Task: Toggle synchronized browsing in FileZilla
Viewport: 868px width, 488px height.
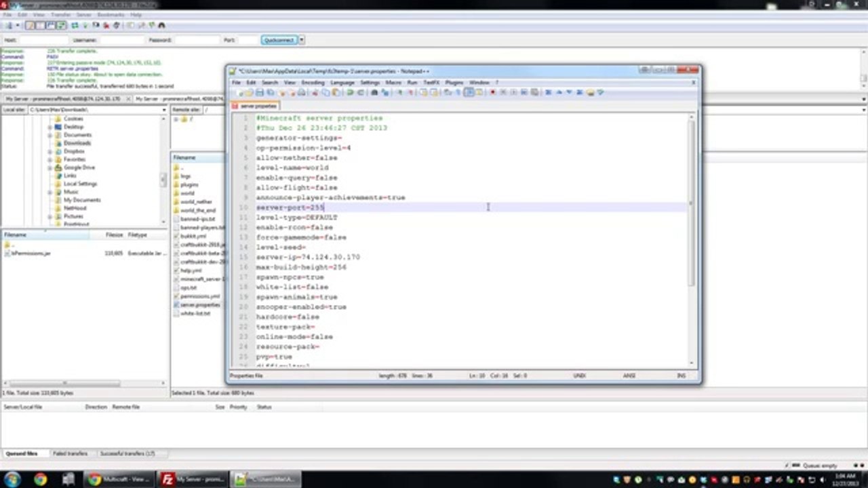Action: point(152,25)
